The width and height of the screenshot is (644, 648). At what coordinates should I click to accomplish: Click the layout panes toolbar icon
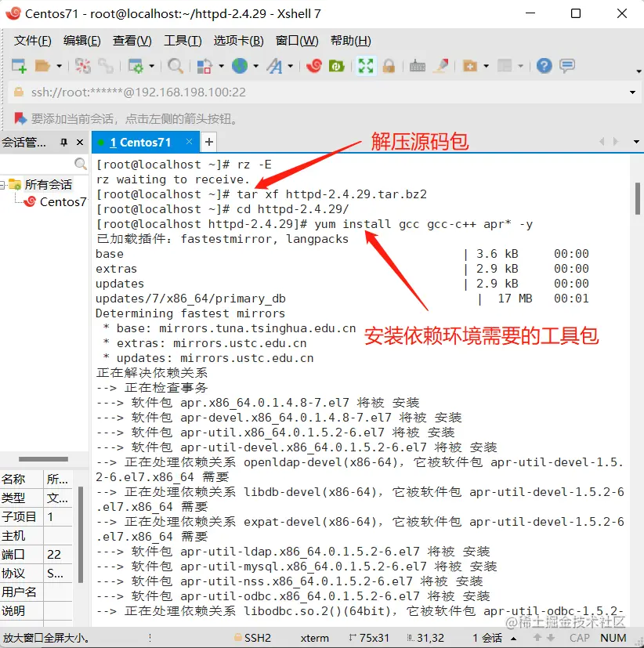[x=505, y=66]
